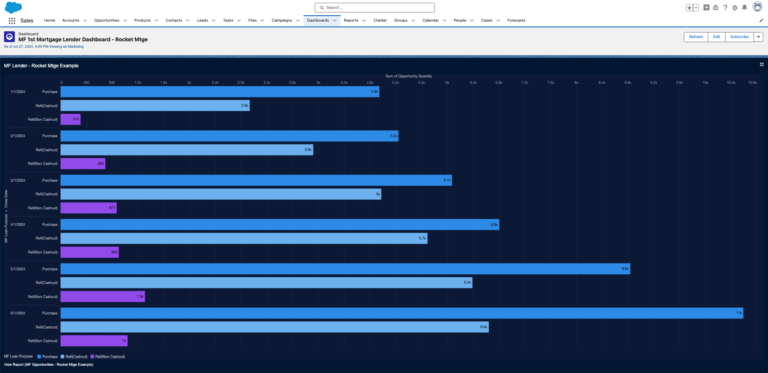Image resolution: width=768 pixels, height=373 pixels.
Task: Click the Edit dashboard button
Action: point(717,37)
